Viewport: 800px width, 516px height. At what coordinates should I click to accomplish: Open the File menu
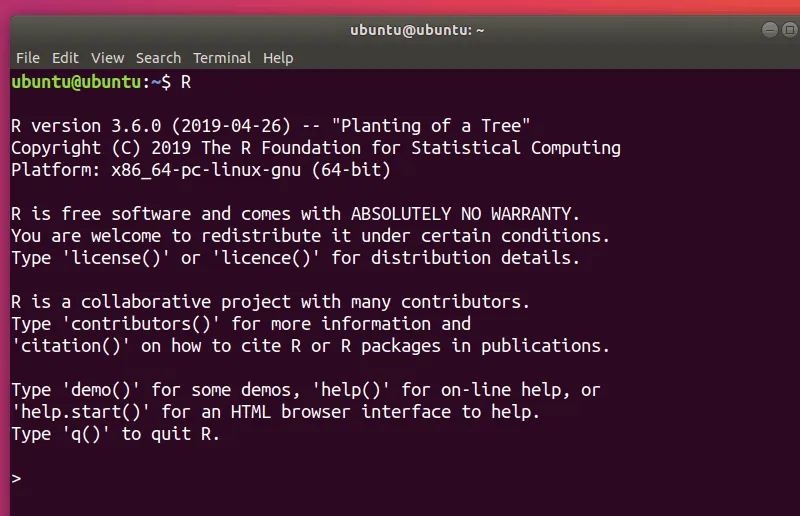point(27,58)
